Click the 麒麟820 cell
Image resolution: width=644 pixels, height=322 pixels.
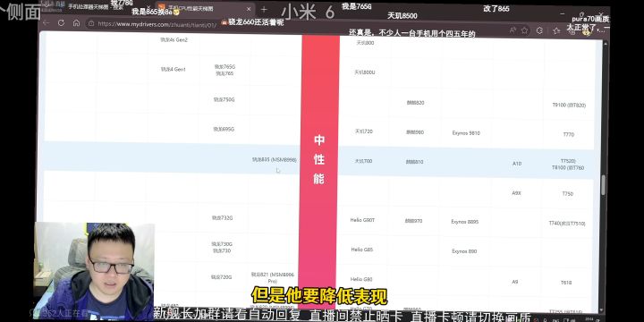coord(415,103)
